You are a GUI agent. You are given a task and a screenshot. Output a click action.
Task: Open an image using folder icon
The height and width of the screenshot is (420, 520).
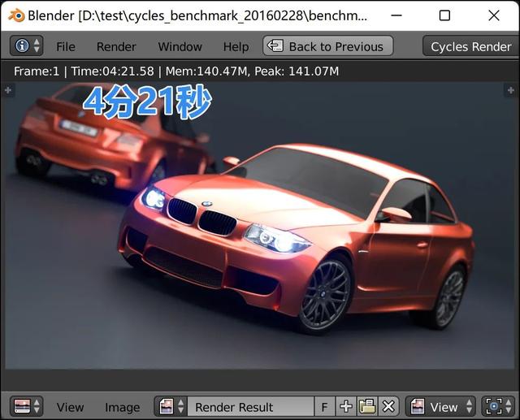(367, 406)
